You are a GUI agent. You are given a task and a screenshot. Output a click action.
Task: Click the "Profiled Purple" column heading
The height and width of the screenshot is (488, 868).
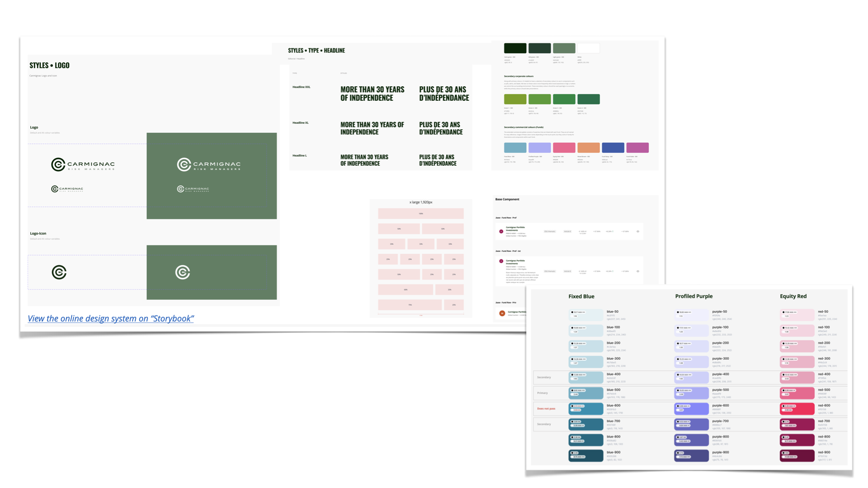[x=694, y=296]
